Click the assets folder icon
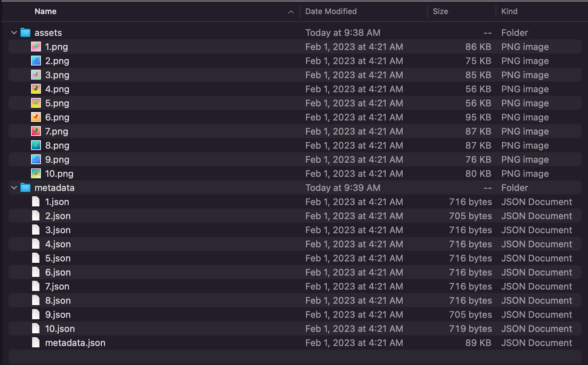This screenshot has height=365, width=588. [x=25, y=33]
